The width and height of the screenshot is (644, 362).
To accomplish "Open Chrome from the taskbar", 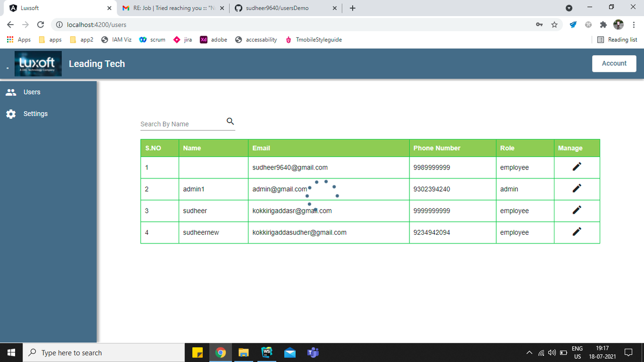I will coord(220,352).
